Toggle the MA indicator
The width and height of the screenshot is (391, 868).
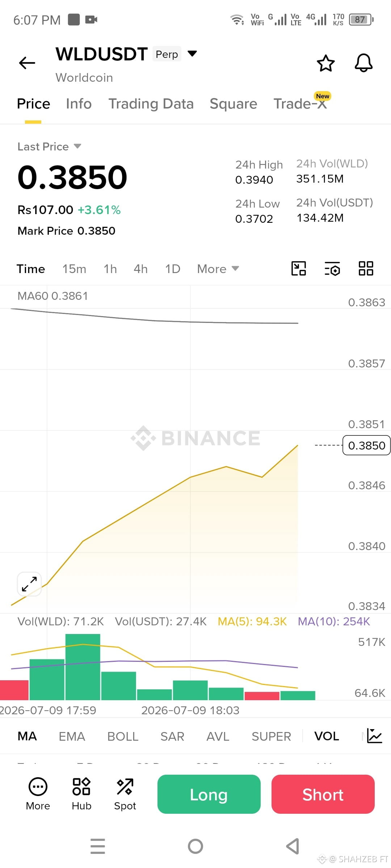(27, 736)
